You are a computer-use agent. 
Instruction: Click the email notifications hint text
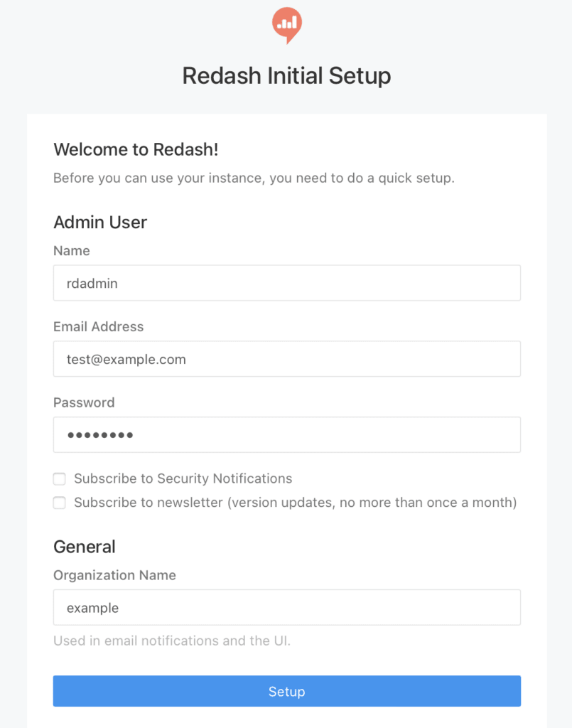[x=172, y=641]
